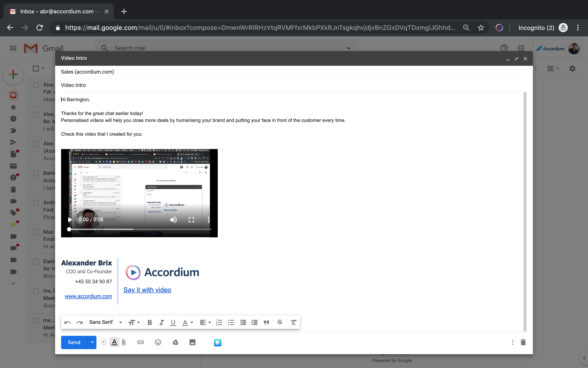Screen dimensions: 588x368
Task: Select the 'me, D' email checkbox
Action: pyautogui.click(x=36, y=291)
